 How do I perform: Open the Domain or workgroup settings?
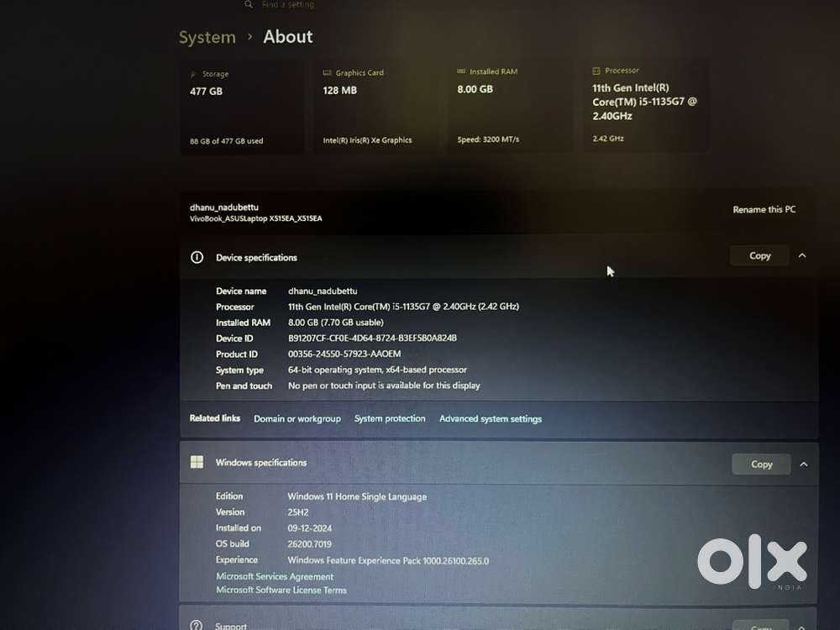(x=297, y=418)
